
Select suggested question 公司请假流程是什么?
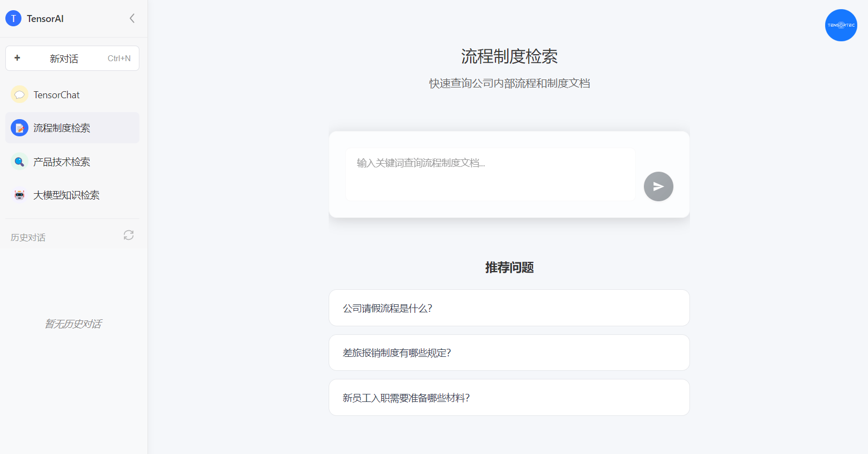point(509,308)
